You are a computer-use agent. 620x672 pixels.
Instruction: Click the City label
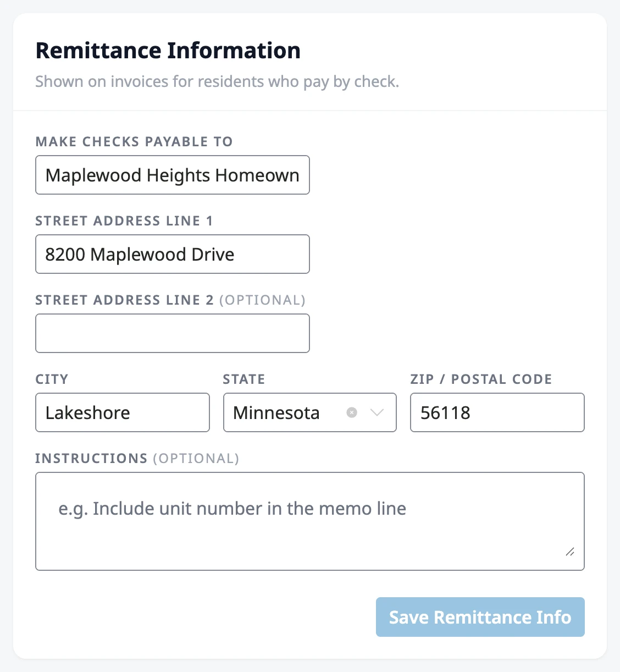pyautogui.click(x=52, y=379)
